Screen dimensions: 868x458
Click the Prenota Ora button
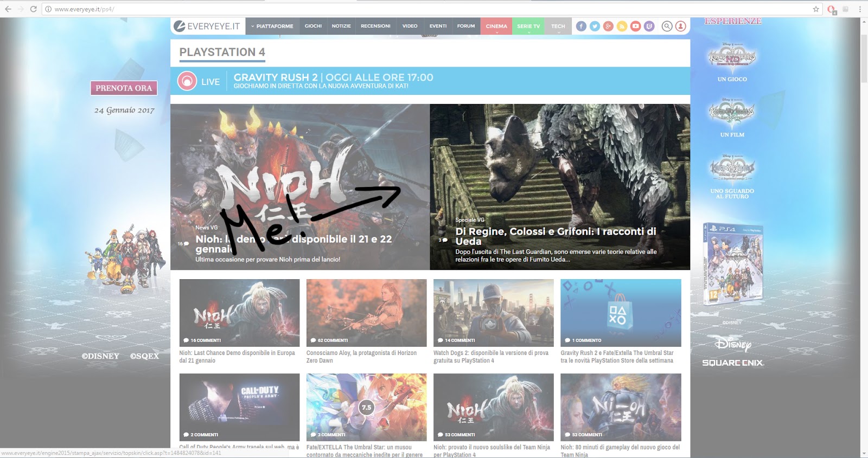coord(124,88)
